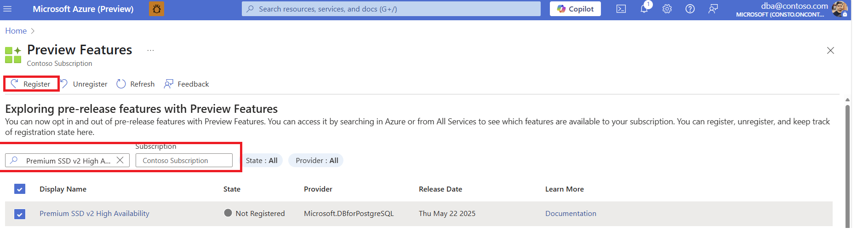The height and width of the screenshot is (245, 868).
Task: Sort by Release Date column header
Action: pos(440,189)
